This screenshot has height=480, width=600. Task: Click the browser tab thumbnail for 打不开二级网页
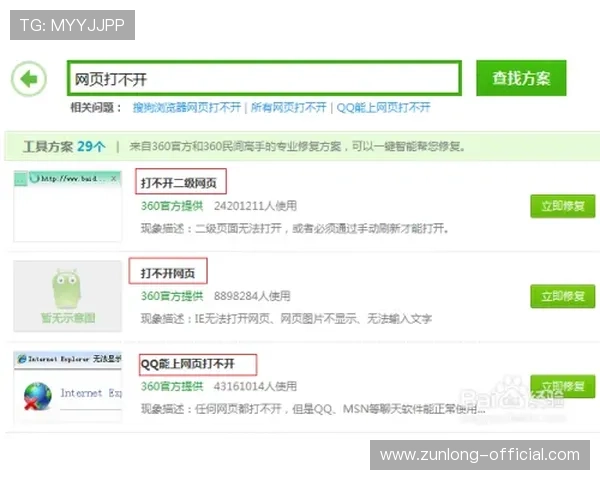tap(67, 206)
